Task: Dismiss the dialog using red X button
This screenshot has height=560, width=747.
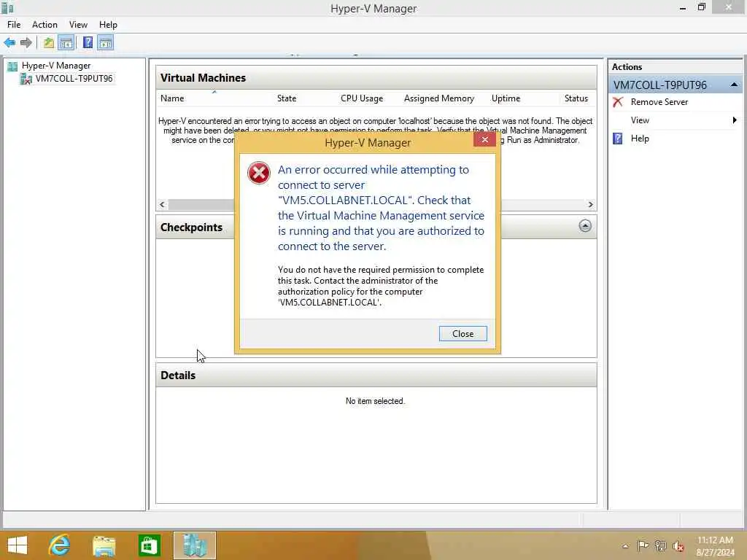Action: click(484, 139)
